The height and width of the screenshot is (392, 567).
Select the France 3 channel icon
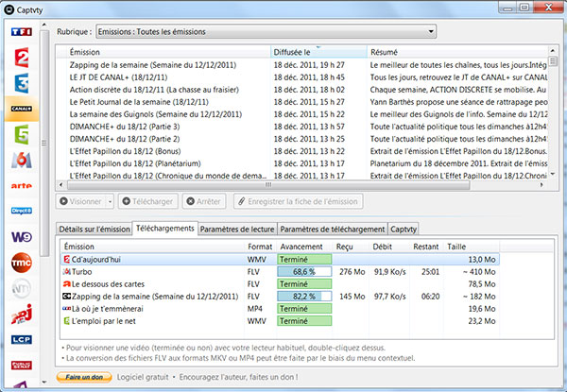(22, 83)
